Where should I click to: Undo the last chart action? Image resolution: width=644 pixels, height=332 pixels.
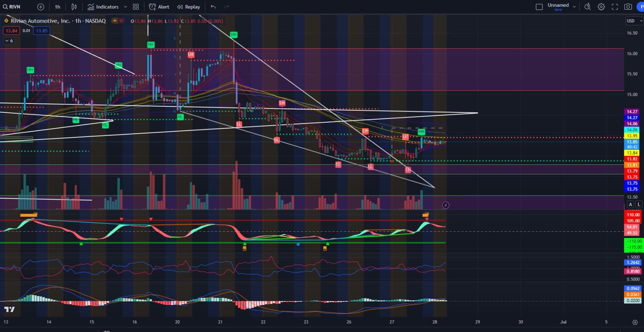[x=213, y=7]
